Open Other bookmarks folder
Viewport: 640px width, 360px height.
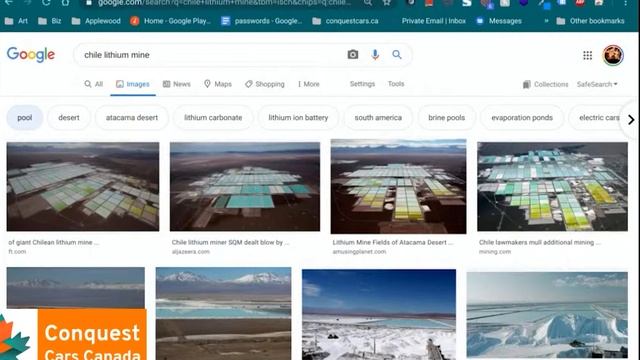pos(590,21)
